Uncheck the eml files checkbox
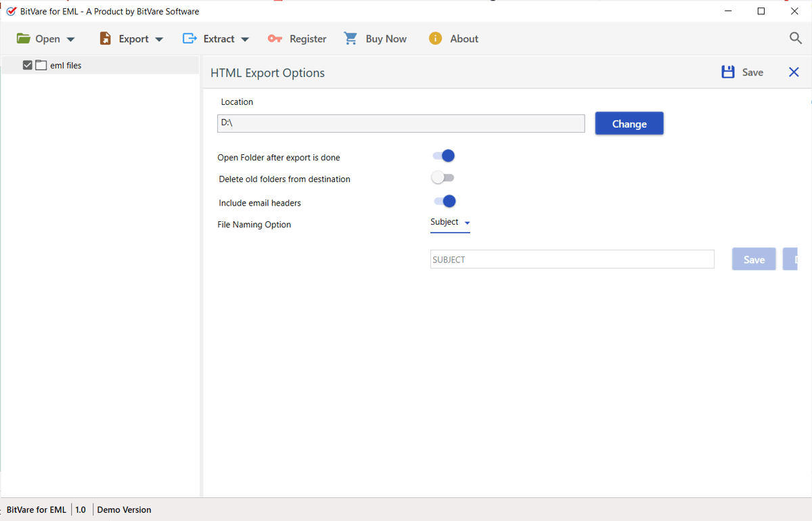The height and width of the screenshot is (521, 812). tap(28, 66)
